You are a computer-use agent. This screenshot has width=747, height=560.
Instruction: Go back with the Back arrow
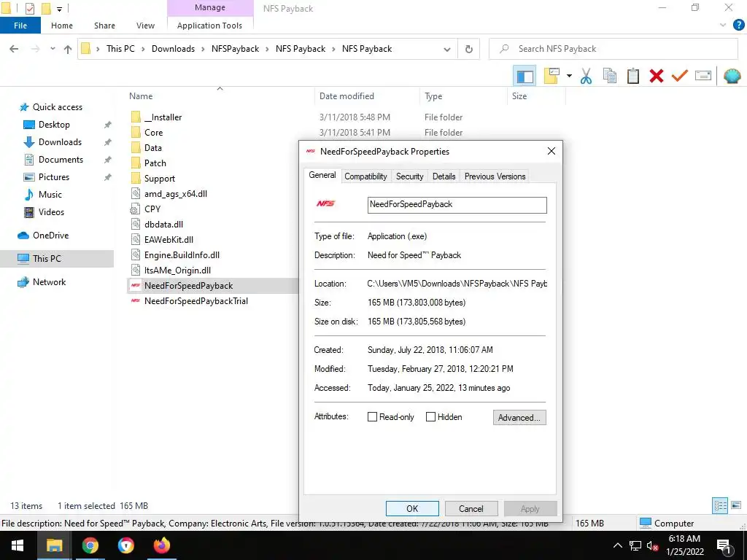(x=15, y=49)
